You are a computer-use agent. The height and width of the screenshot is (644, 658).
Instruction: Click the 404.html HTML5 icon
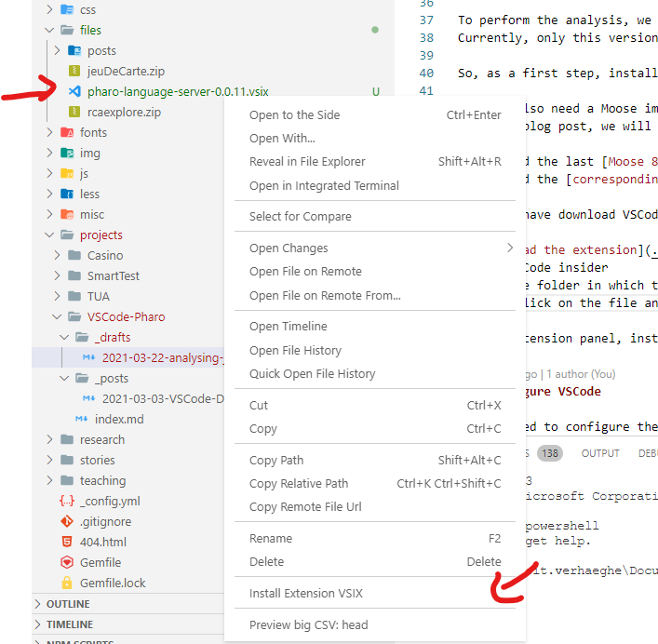[x=67, y=542]
